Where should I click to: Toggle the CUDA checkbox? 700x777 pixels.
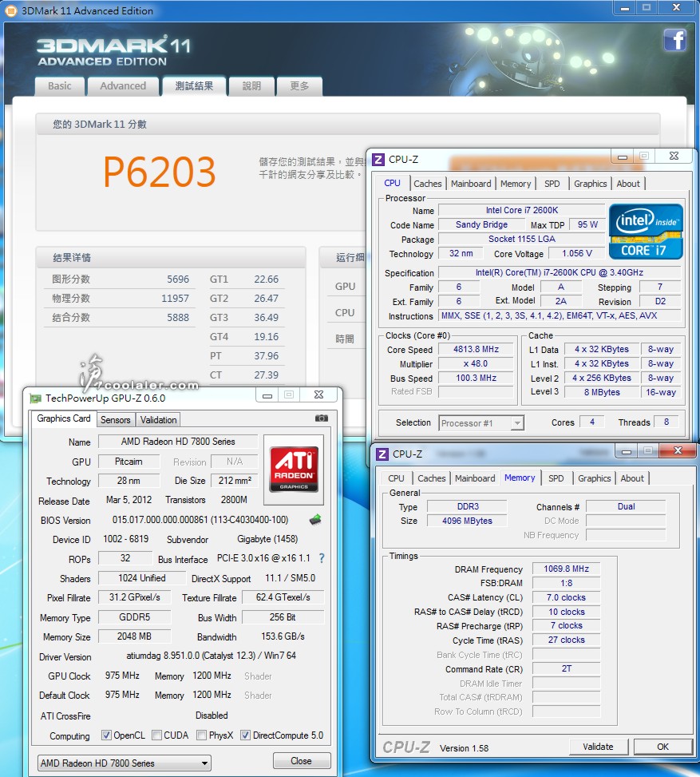[x=156, y=735]
